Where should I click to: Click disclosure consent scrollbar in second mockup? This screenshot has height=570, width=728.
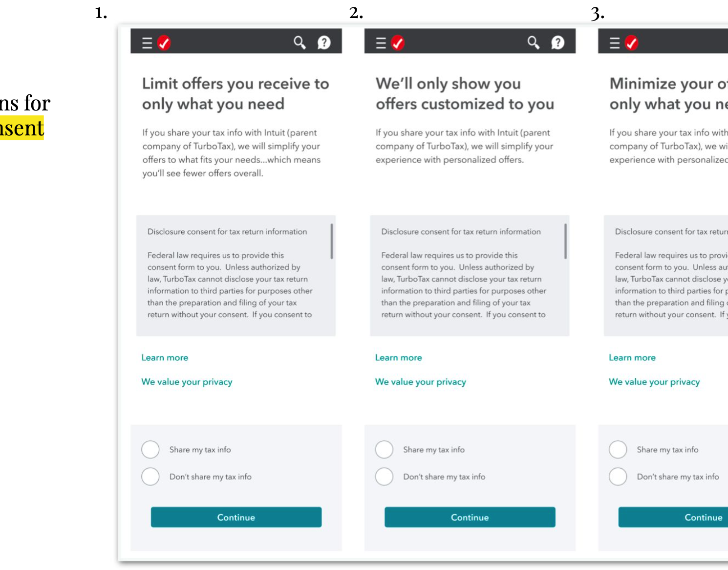coord(565,241)
